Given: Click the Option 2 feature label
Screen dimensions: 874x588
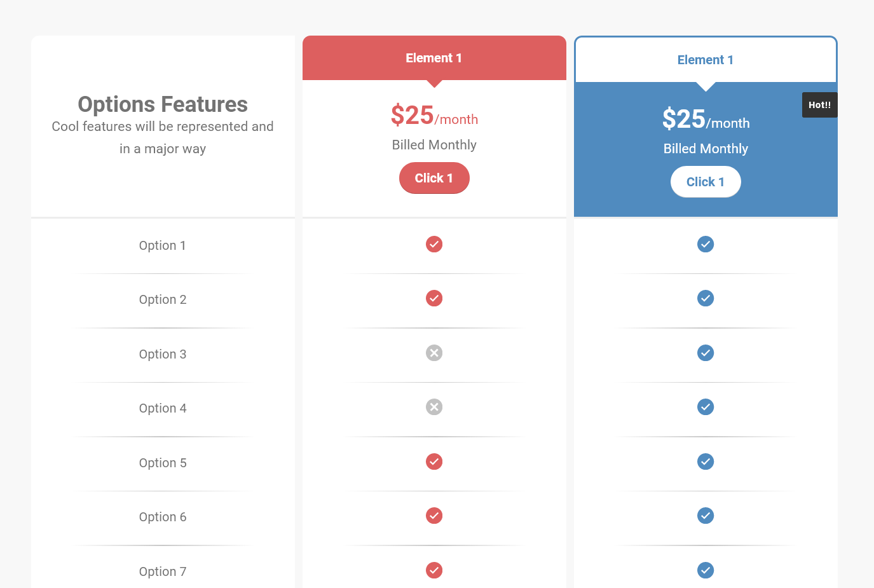Looking at the screenshot, I should coord(163,299).
